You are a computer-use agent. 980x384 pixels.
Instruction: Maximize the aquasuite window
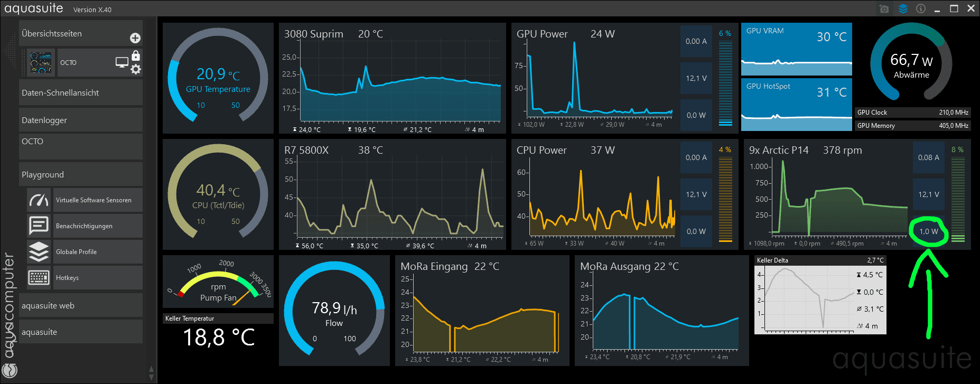click(x=954, y=9)
